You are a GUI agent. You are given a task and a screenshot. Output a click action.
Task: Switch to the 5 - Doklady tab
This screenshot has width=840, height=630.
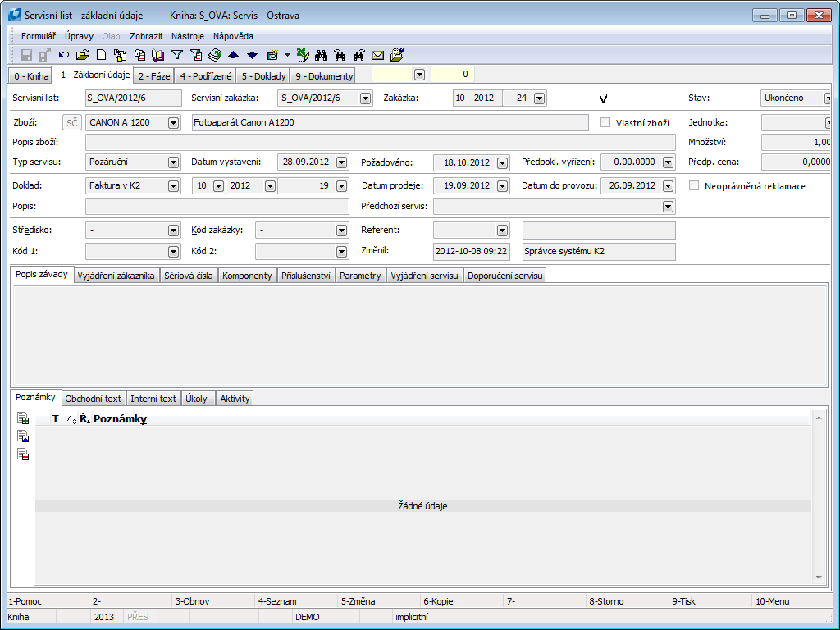point(262,76)
